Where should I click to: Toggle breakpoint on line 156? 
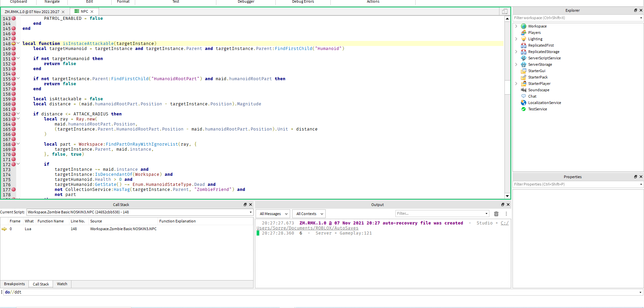pyautogui.click(x=14, y=84)
